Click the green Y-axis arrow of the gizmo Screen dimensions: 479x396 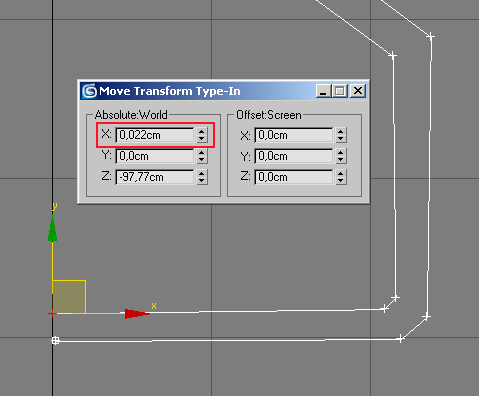[52, 228]
